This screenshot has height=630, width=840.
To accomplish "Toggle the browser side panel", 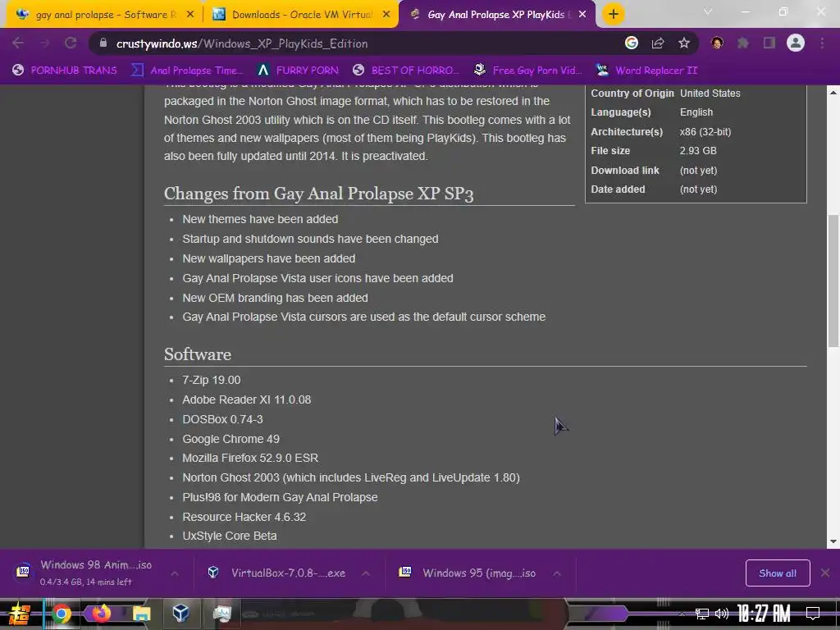I will click(769, 43).
